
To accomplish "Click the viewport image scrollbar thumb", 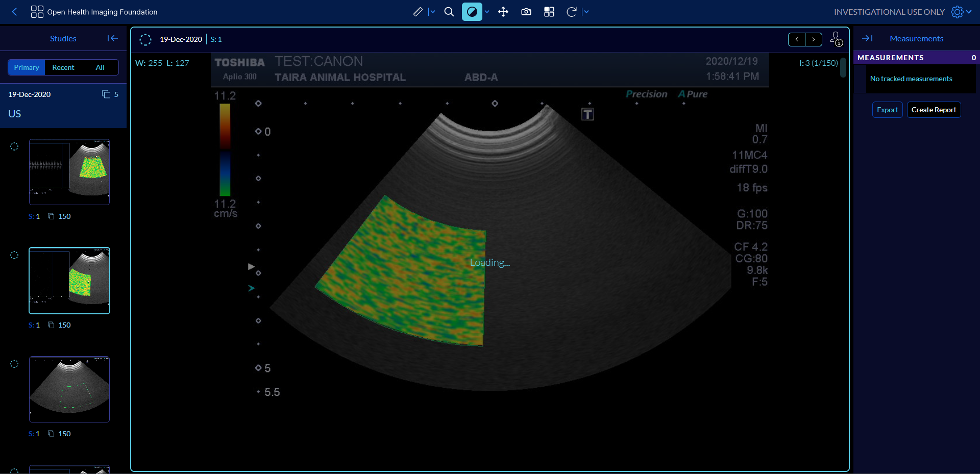I will click(x=843, y=67).
